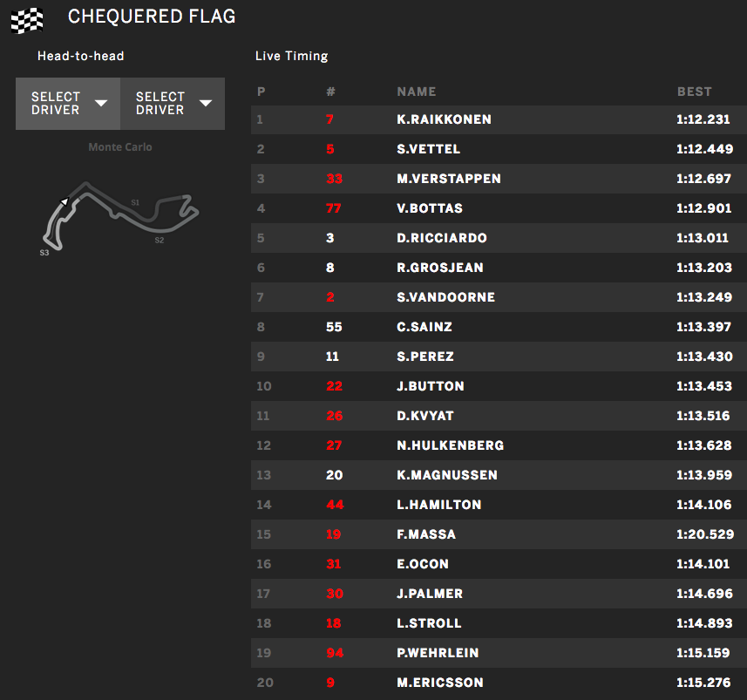The image size is (747, 700).
Task: Click F.Massa's best time 1:20.529
Action: [x=704, y=534]
